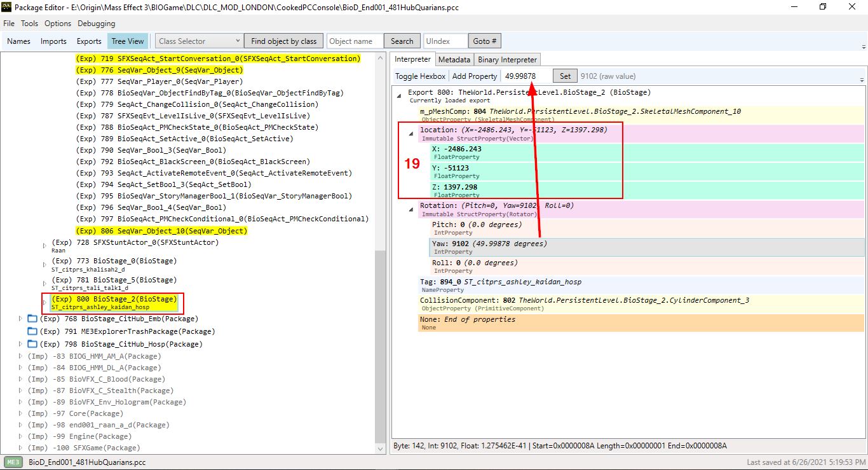Image resolution: width=868 pixels, height=470 pixels.
Task: Select the Tree View button
Action: coord(128,41)
